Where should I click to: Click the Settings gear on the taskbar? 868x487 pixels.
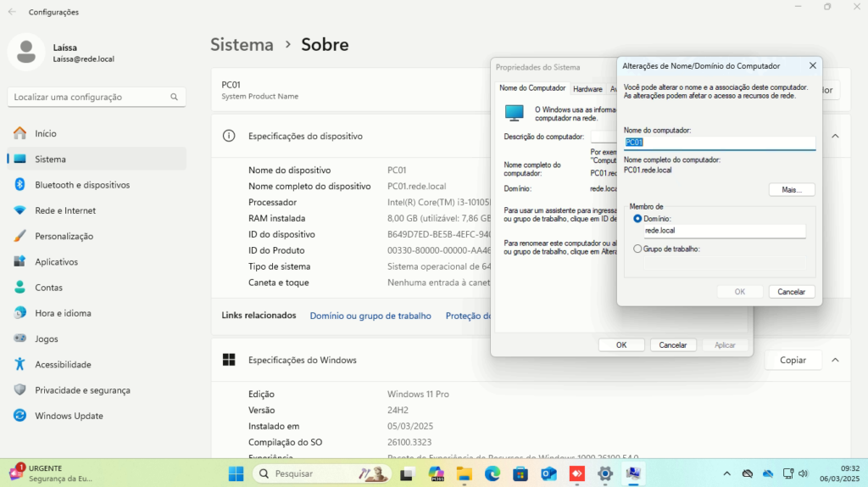pyautogui.click(x=605, y=473)
